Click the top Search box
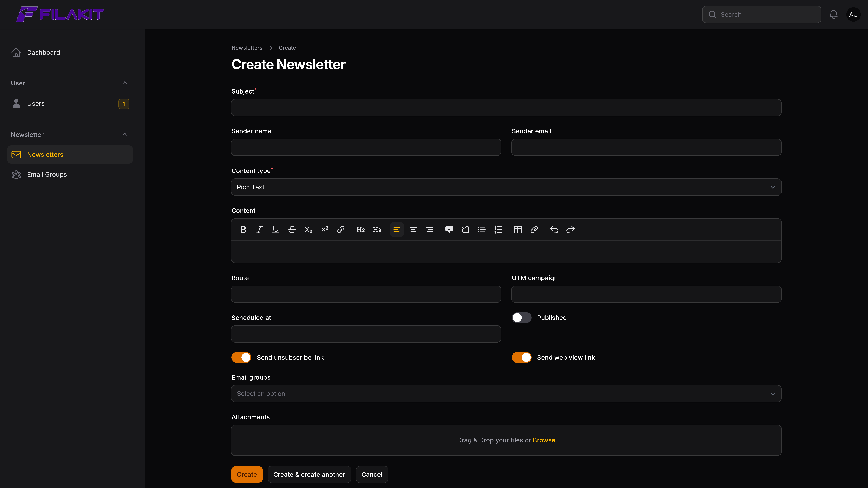Screen dimensions: 868x488 [761, 14]
